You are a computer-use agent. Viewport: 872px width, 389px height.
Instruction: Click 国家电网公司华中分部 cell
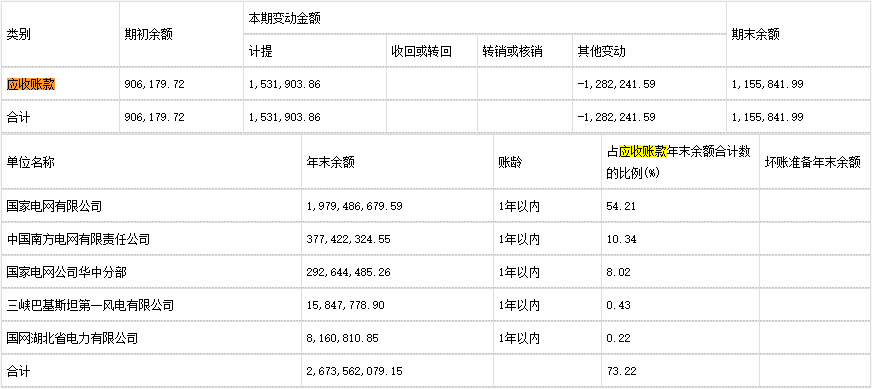tap(66, 272)
